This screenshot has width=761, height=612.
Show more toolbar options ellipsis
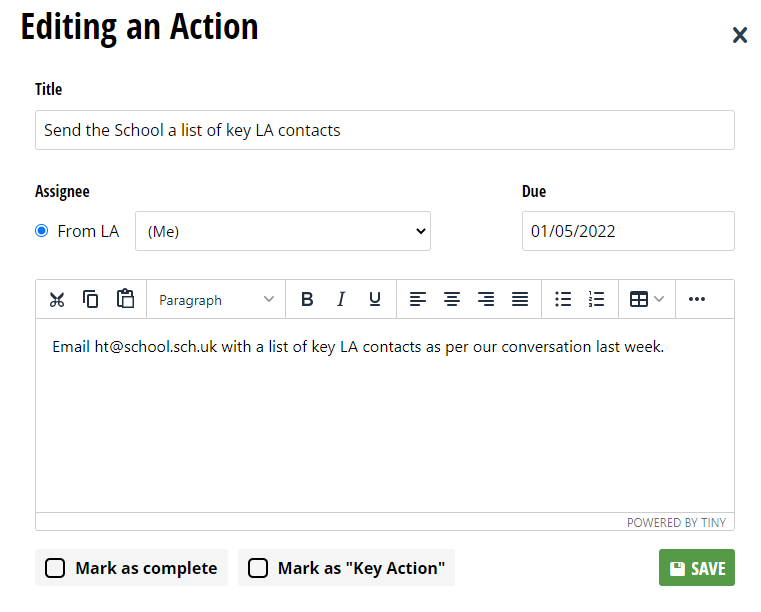tap(697, 299)
